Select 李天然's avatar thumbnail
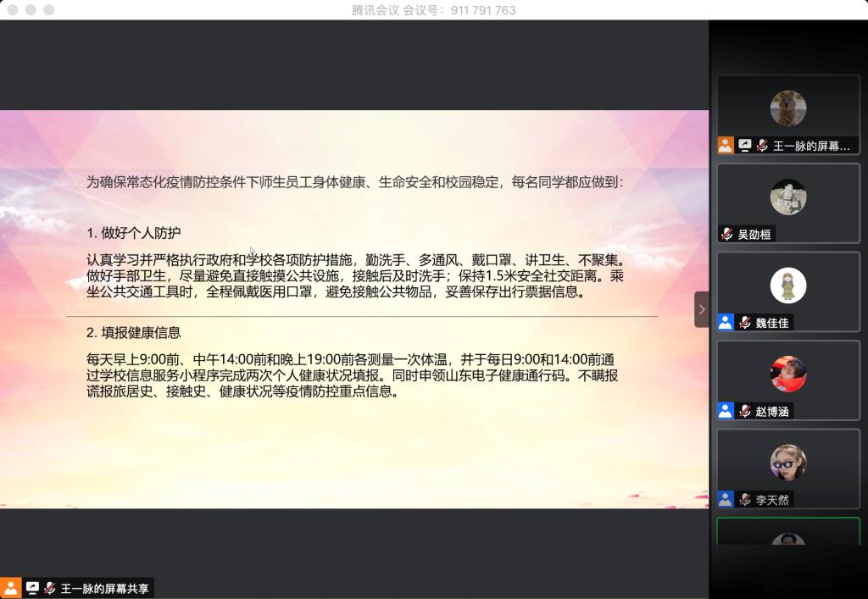The height and width of the screenshot is (599, 868). [x=787, y=462]
